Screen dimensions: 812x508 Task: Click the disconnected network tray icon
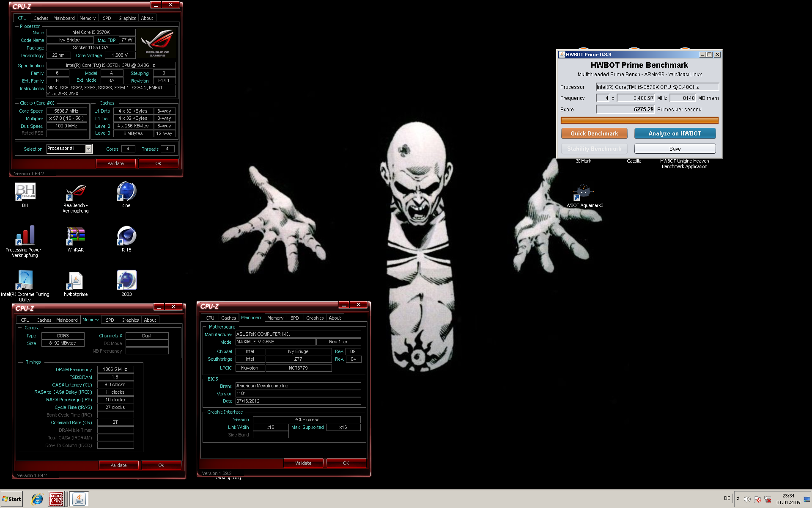point(768,499)
